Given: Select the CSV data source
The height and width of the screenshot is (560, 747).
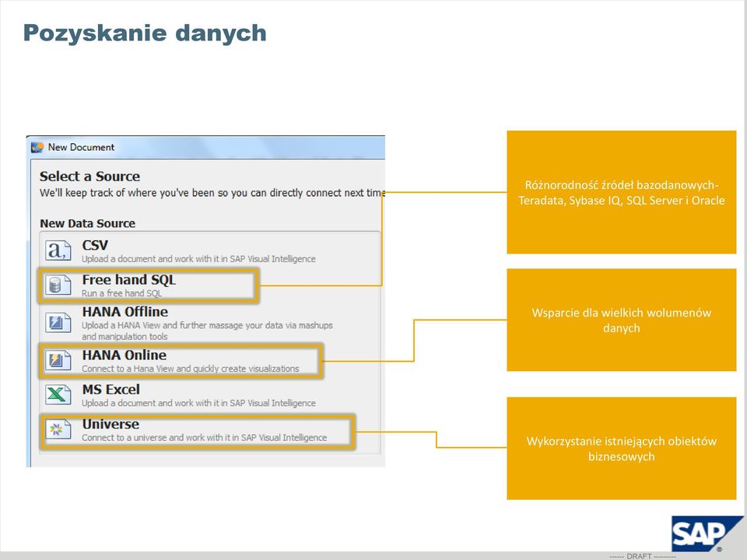Looking at the screenshot, I should (x=209, y=250).
